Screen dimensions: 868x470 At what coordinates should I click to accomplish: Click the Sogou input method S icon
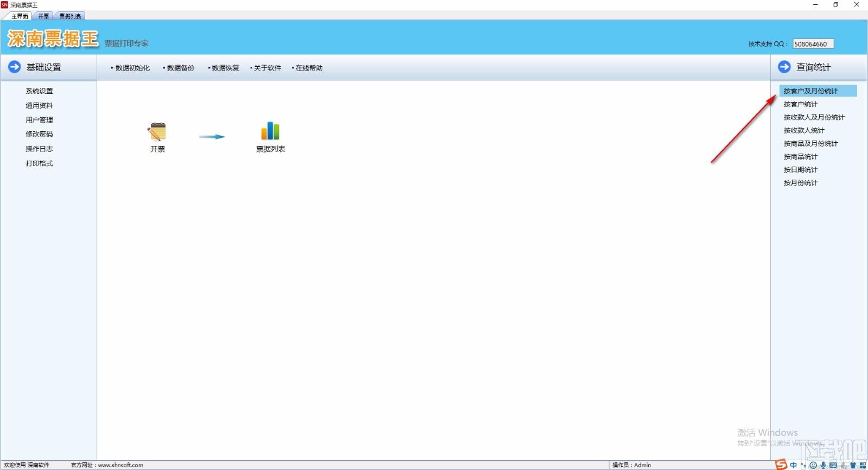(x=781, y=465)
